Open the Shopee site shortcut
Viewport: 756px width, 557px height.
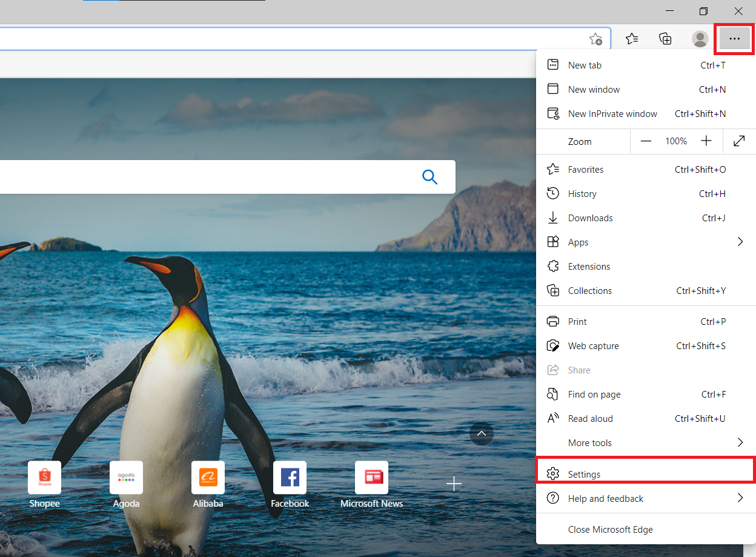[44, 477]
